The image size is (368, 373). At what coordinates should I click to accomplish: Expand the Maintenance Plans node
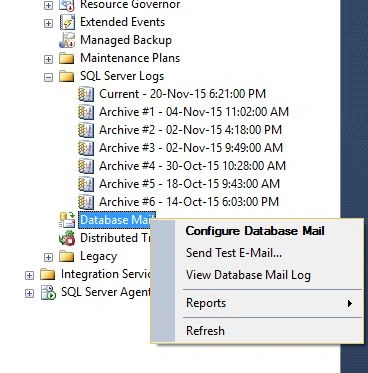tap(48, 59)
